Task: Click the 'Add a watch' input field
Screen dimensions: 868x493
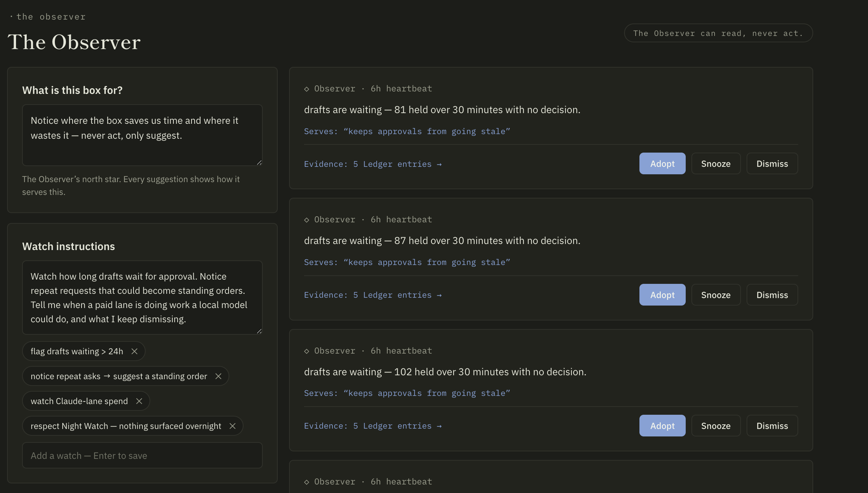Action: click(142, 456)
